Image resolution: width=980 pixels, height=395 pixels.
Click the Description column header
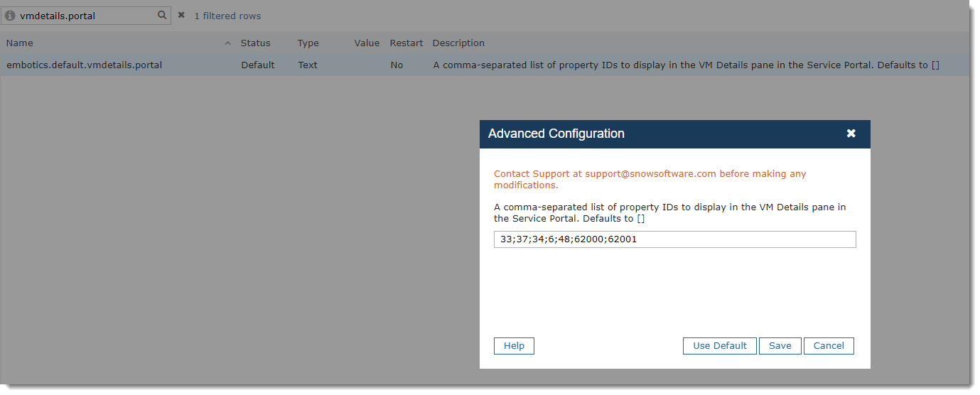coord(458,43)
